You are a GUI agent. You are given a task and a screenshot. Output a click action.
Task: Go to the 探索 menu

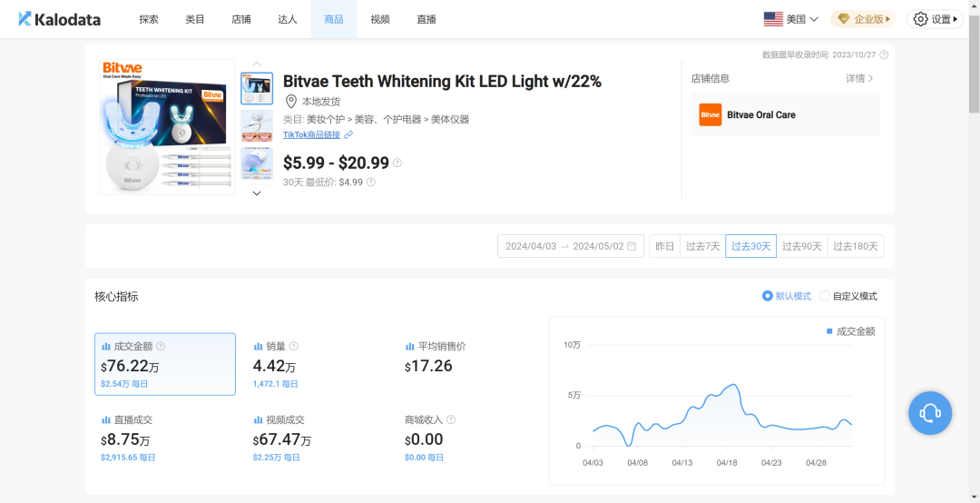[x=149, y=19]
